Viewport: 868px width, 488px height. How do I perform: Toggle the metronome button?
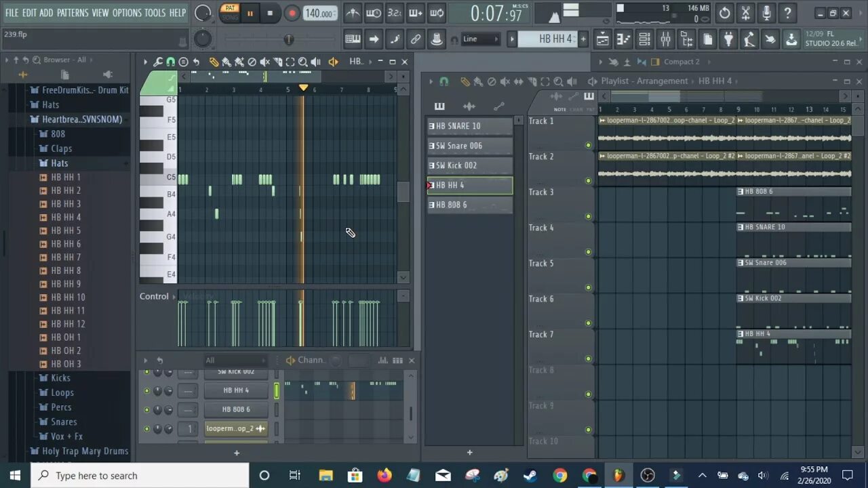point(353,13)
